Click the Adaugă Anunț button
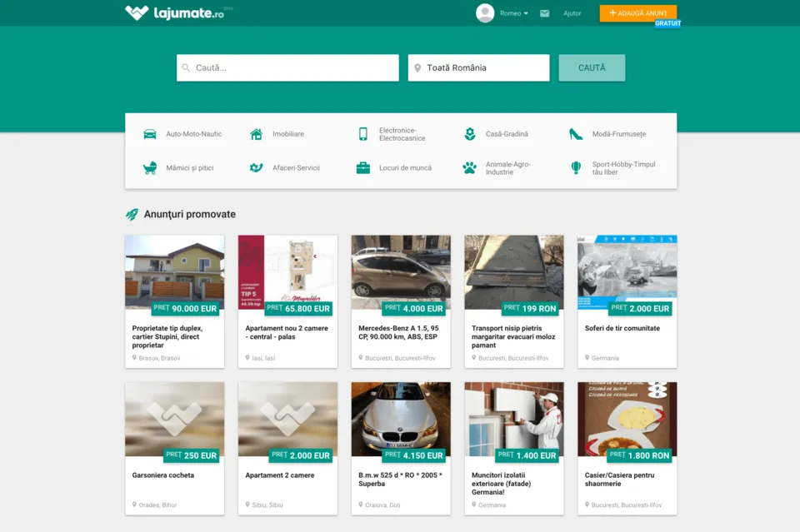 [638, 13]
